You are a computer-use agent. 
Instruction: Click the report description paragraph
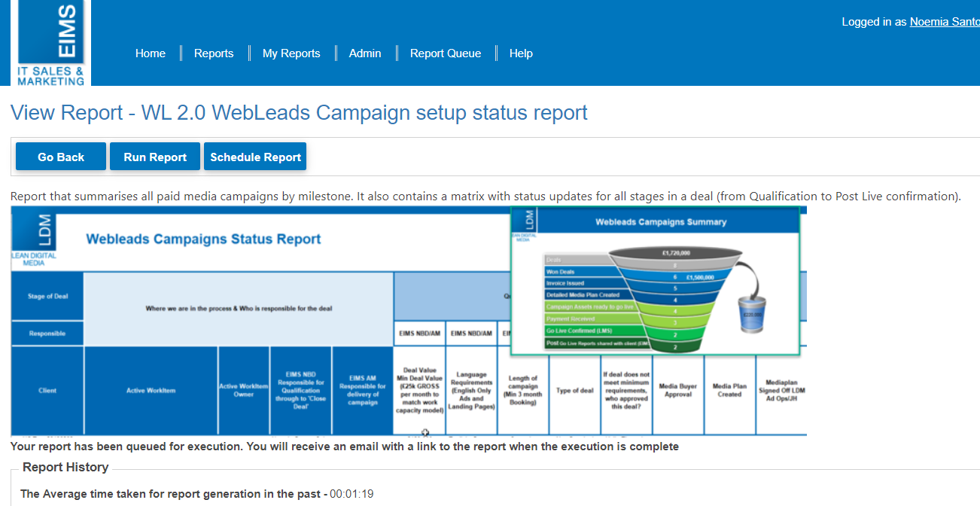coord(485,197)
